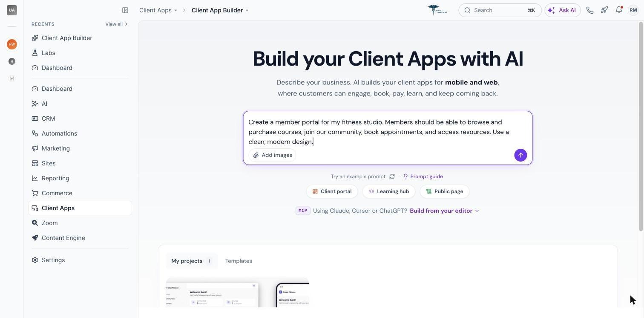Collapse the sidebar panel icon
Image resolution: width=644 pixels, height=318 pixels.
pyautogui.click(x=125, y=10)
